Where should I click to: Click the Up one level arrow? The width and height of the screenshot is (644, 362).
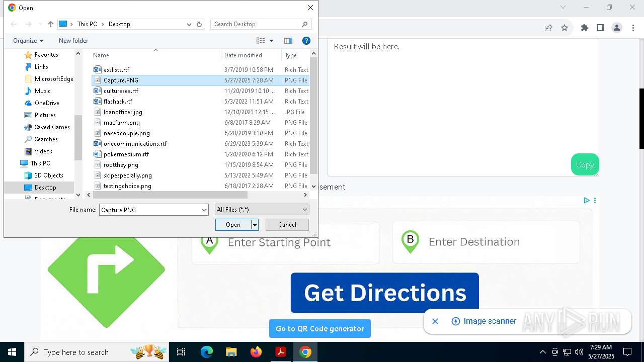pyautogui.click(x=50, y=24)
